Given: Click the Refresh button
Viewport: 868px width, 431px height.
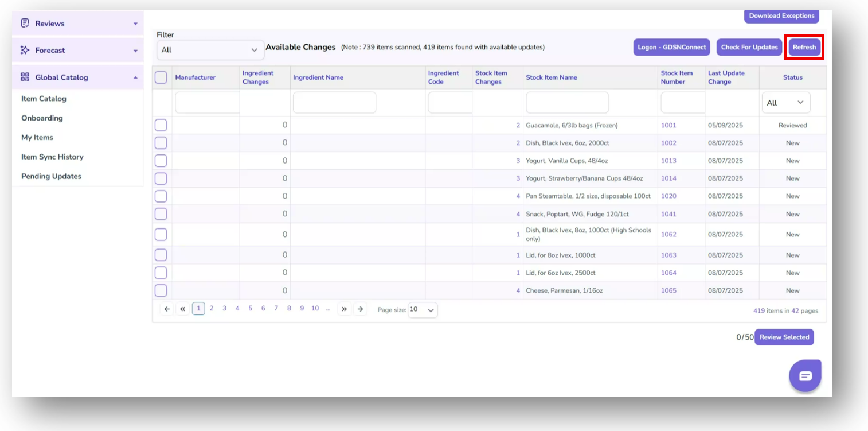Looking at the screenshot, I should pyautogui.click(x=804, y=47).
